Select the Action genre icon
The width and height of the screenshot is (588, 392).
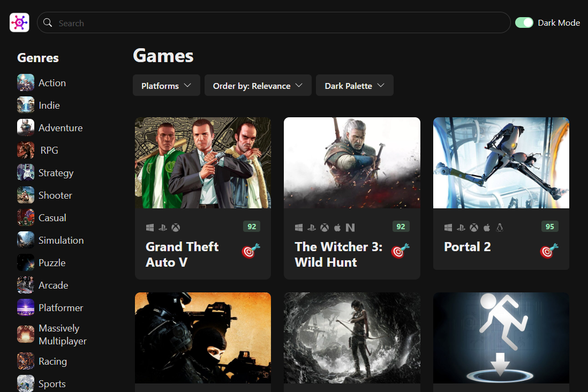tap(26, 82)
